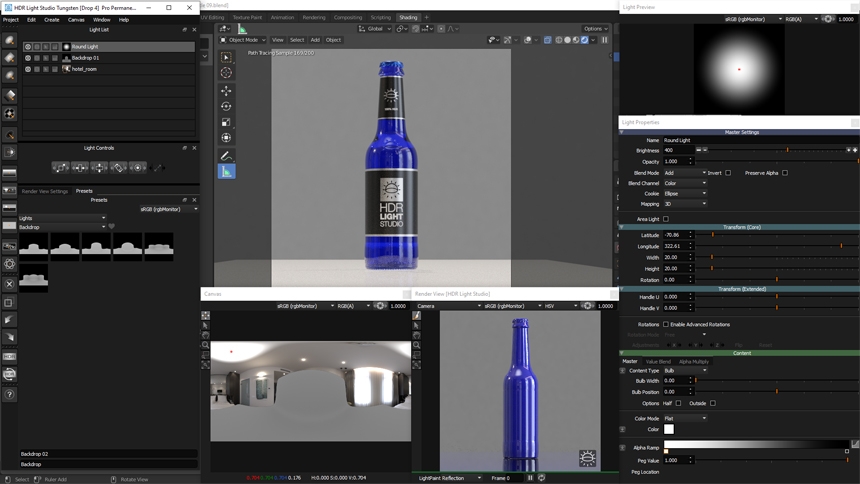Click the Latitude value field

point(678,235)
